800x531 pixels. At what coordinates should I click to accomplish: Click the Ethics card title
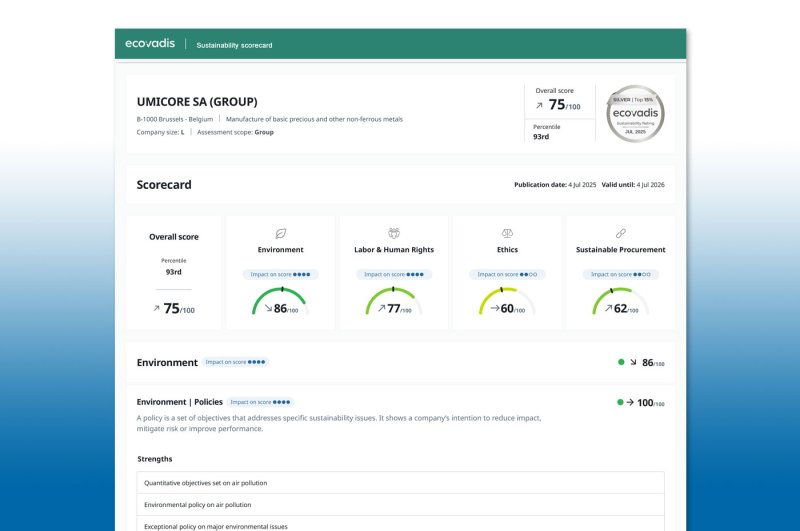point(507,249)
